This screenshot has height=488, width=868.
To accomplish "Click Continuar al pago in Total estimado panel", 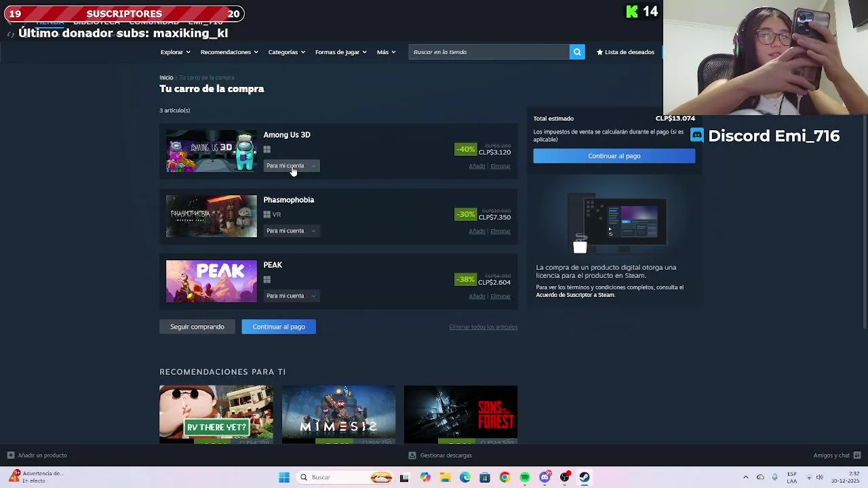I will pos(614,156).
